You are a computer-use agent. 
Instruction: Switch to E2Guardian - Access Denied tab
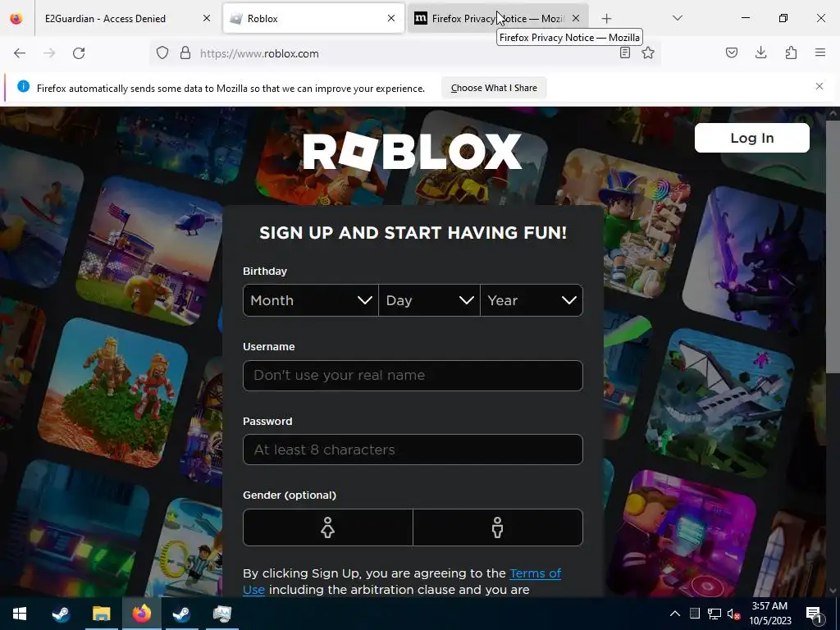pos(126,18)
